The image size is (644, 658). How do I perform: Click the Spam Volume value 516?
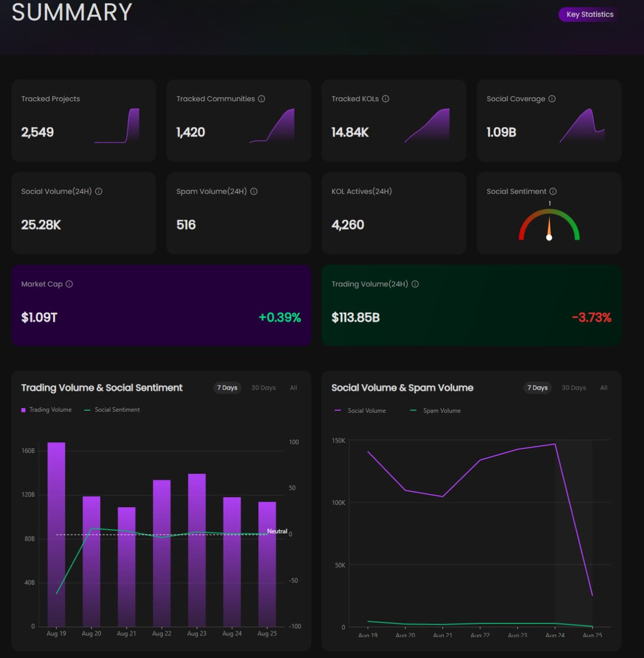[186, 225]
